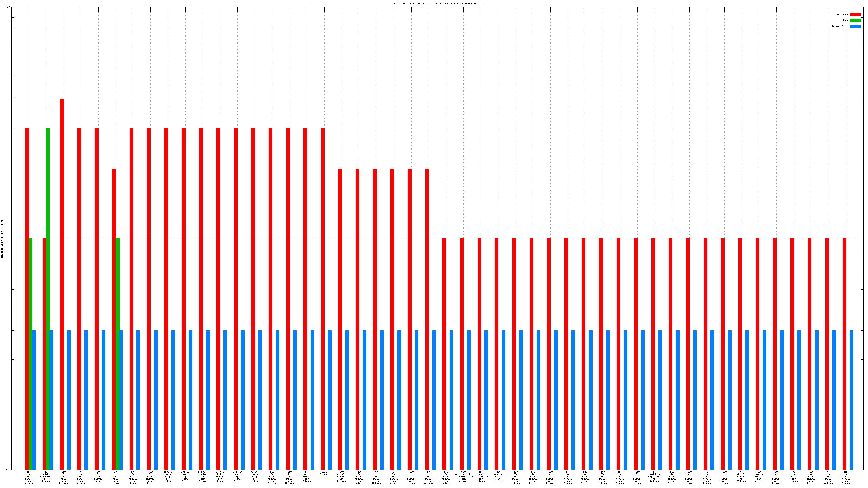Click the Score (0..1) legend text

(x=840, y=26)
